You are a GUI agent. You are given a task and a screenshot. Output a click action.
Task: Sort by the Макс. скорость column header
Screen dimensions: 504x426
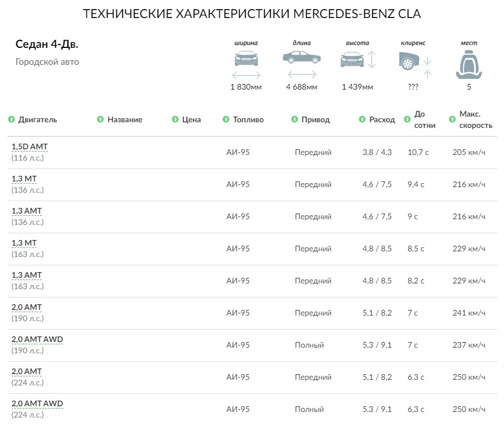pyautogui.click(x=476, y=119)
